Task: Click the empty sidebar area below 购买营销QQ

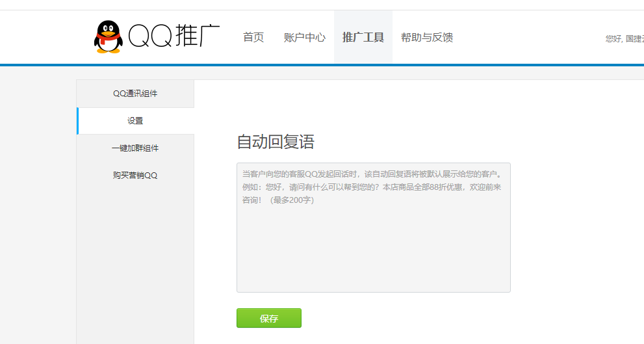Action: pos(135,260)
